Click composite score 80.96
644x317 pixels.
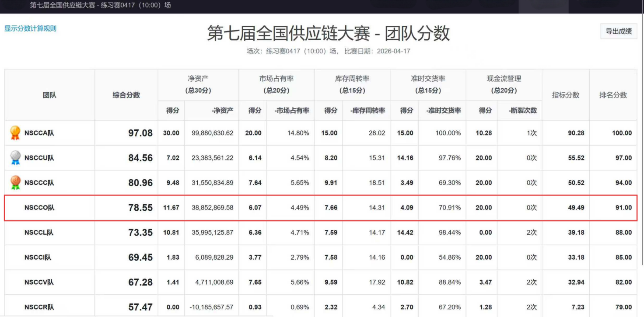140,183
